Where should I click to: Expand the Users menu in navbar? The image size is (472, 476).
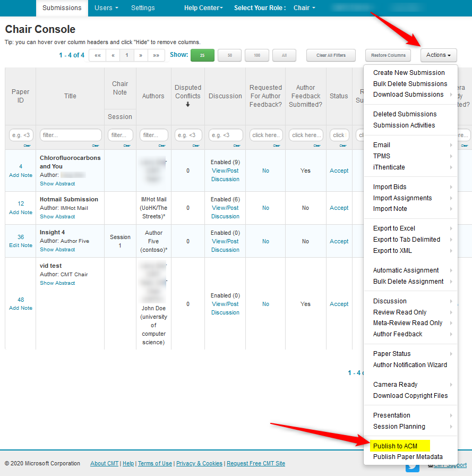coord(106,8)
